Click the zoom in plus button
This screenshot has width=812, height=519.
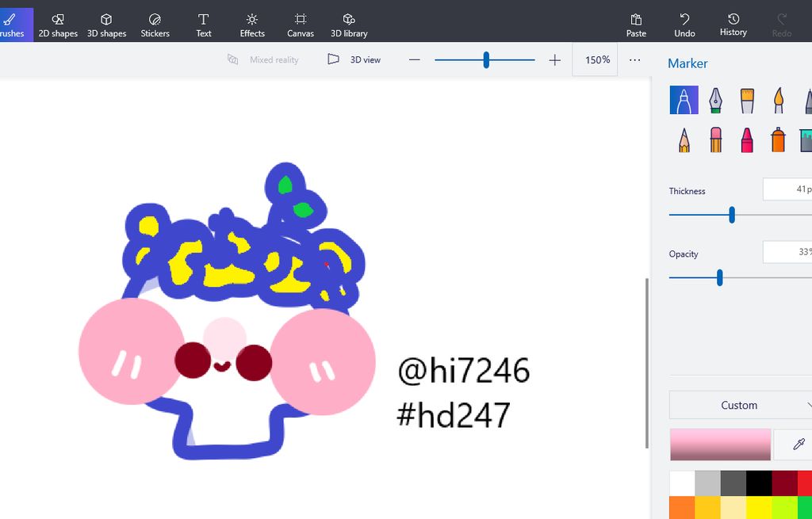point(554,59)
